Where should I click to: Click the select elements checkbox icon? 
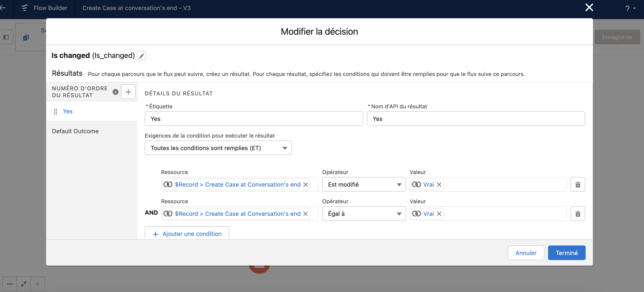(x=26, y=38)
